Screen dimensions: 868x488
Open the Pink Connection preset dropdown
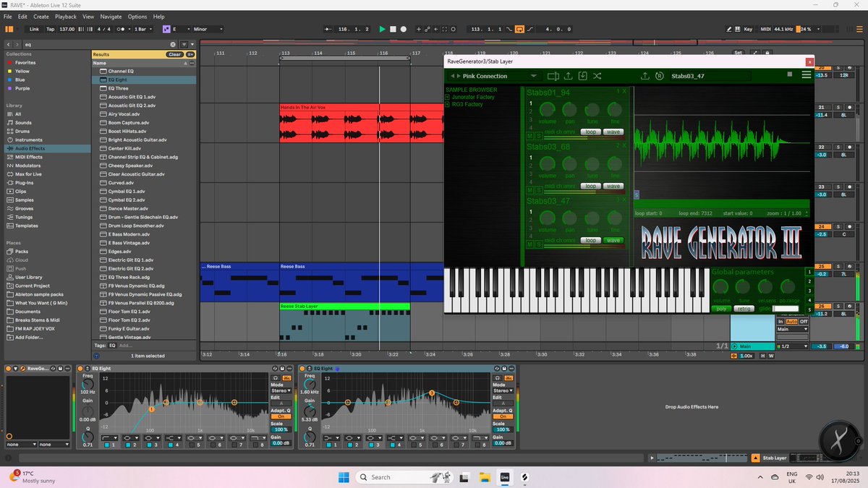534,76
